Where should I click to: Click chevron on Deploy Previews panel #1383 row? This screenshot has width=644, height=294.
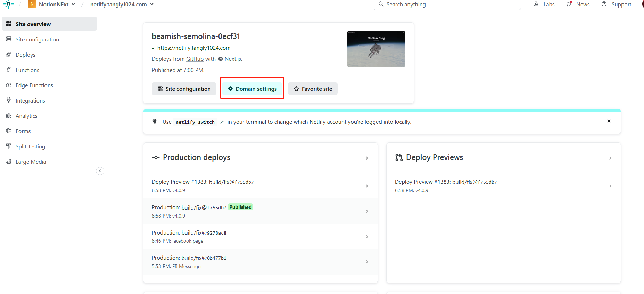(610, 186)
